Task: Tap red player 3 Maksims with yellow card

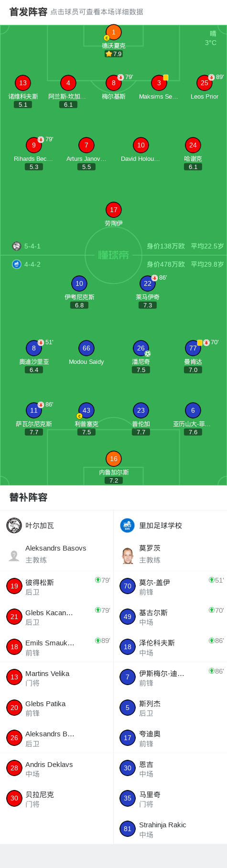Action: (x=159, y=83)
